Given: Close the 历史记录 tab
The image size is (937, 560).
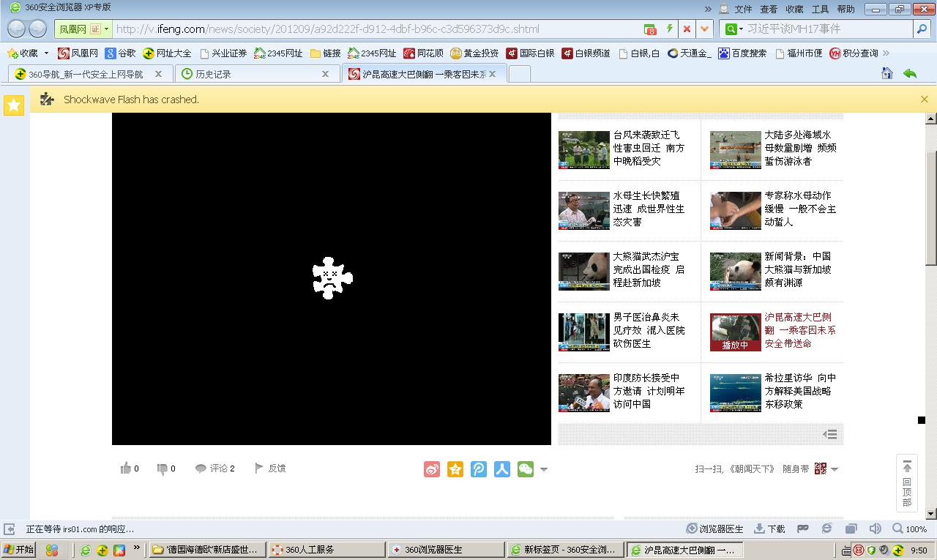Looking at the screenshot, I should [326, 74].
